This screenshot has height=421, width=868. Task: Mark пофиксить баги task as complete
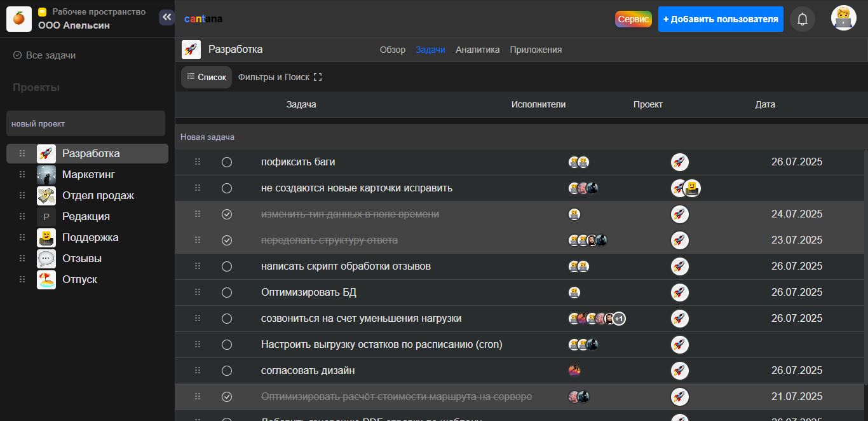coord(227,162)
